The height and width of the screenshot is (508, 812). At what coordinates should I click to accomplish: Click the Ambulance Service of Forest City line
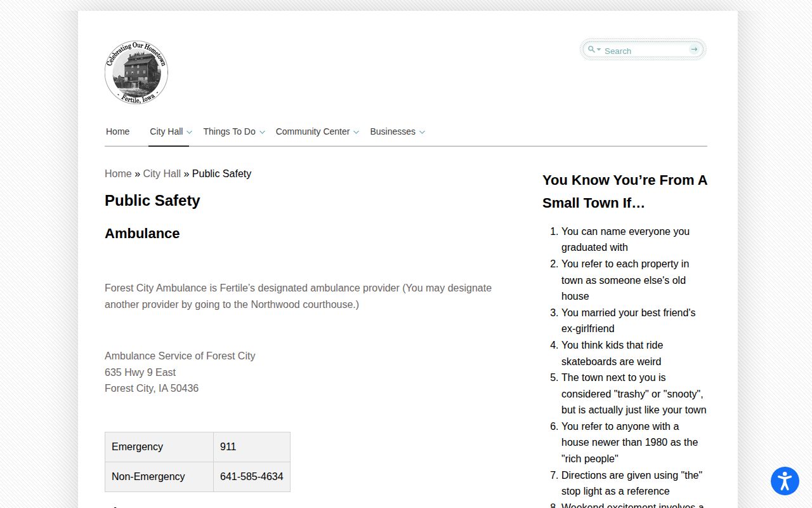[180, 356]
